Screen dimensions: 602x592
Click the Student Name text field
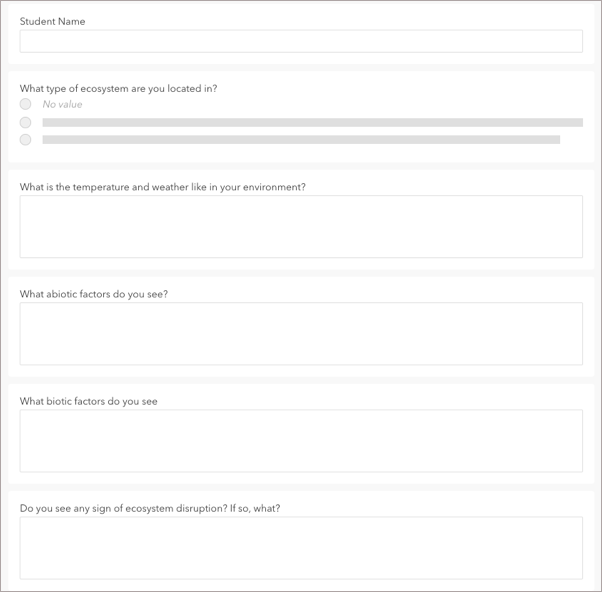(300, 41)
